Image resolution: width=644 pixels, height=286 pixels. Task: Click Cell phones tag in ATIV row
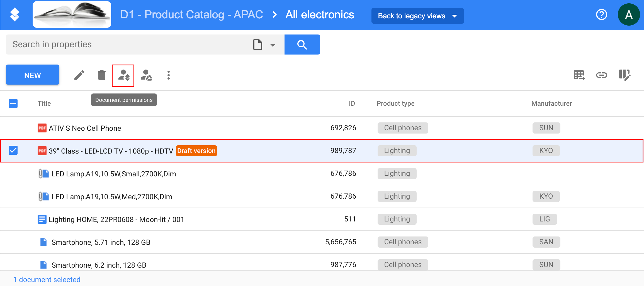(403, 128)
